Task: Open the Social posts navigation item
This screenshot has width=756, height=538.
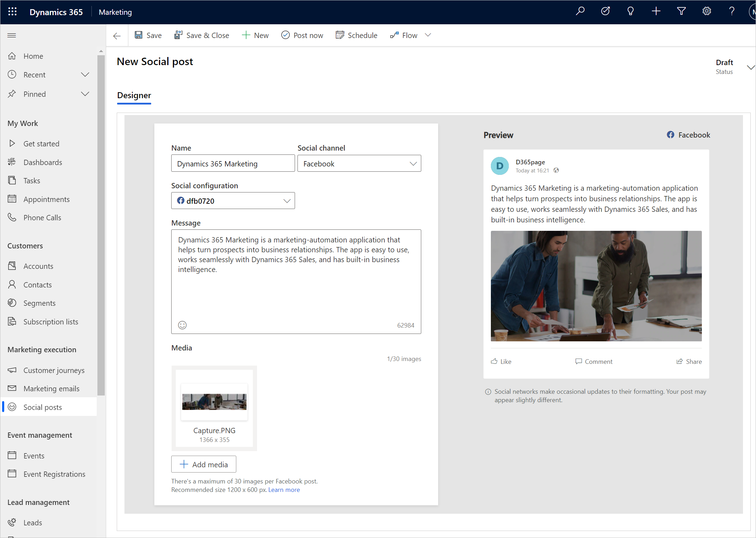Action: pos(43,407)
